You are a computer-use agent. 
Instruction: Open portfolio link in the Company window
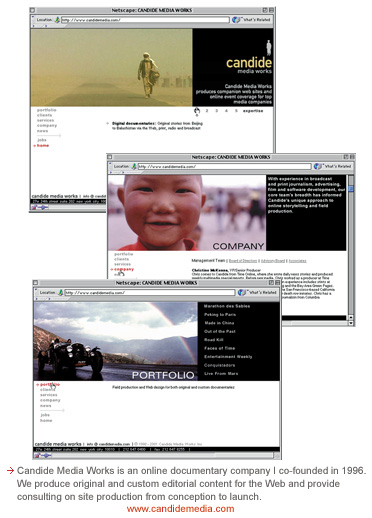point(123,254)
